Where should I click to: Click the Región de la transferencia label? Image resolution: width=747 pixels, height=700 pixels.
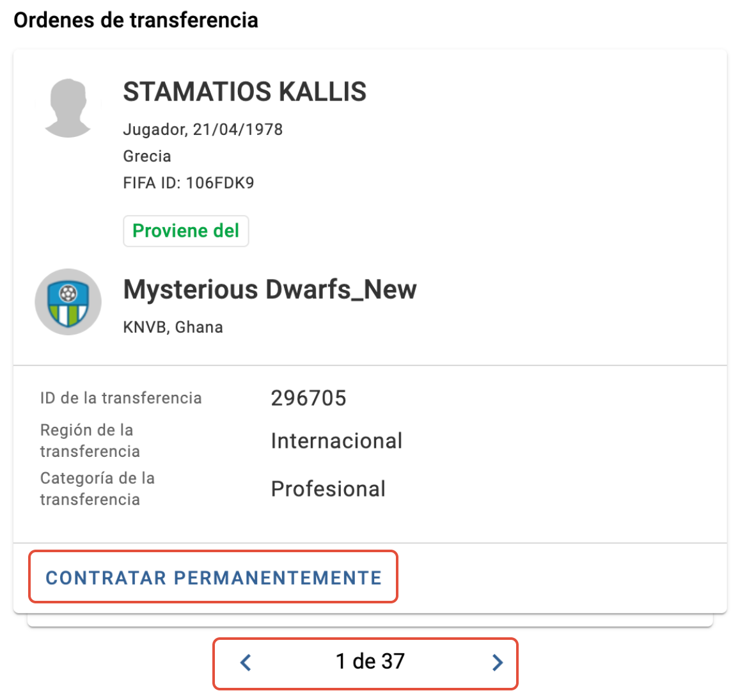[x=90, y=440]
